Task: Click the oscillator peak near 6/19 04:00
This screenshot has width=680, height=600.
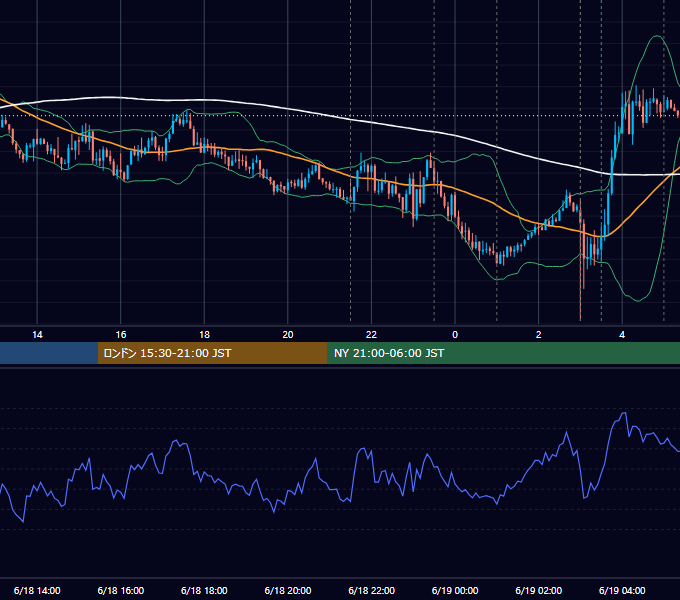Action: (624, 414)
